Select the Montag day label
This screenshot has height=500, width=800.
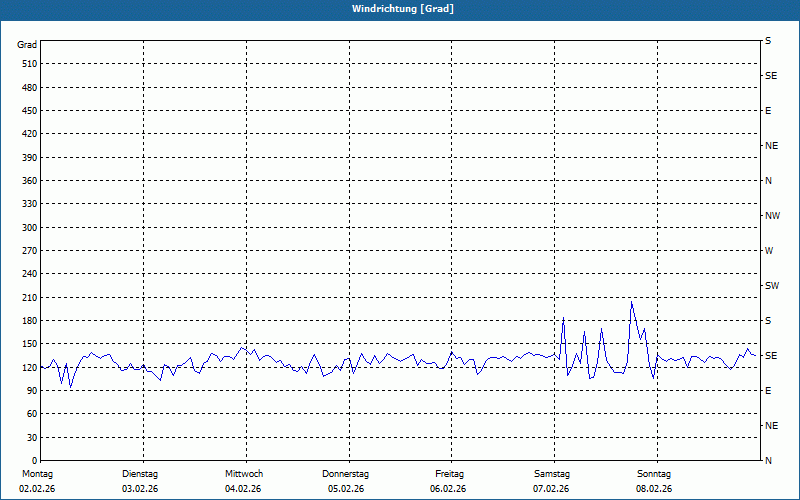tap(36, 474)
